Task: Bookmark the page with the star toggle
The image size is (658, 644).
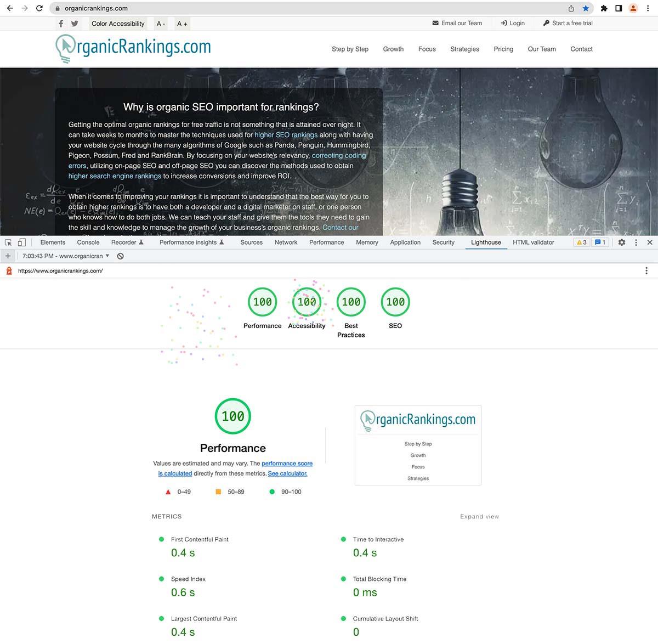Action: (x=586, y=8)
